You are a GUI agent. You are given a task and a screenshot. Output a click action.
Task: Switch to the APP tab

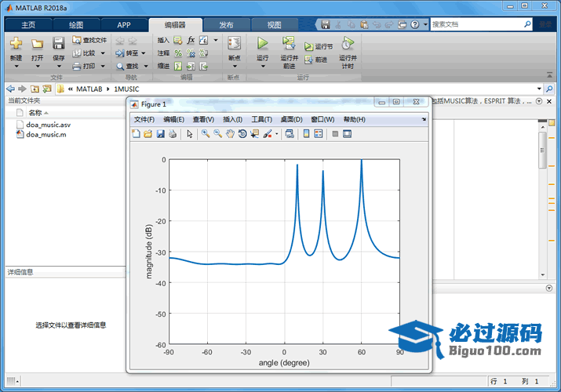(124, 24)
